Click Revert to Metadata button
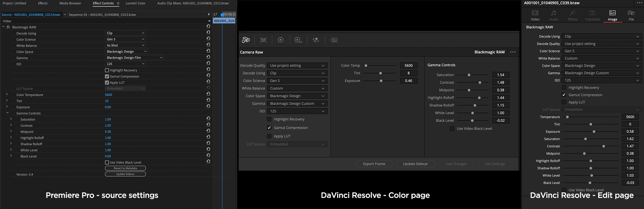 point(125,168)
